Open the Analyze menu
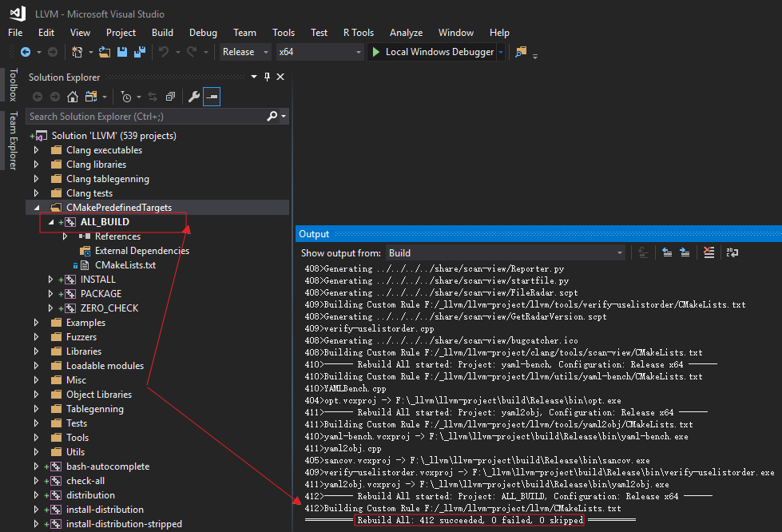 tap(406, 33)
